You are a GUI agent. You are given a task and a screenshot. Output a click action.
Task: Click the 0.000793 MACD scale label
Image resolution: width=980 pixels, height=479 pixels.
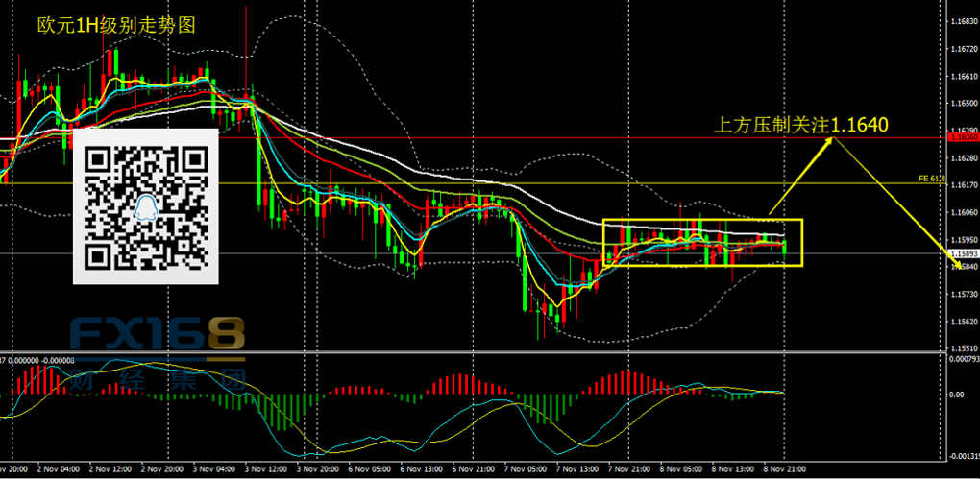[962, 359]
